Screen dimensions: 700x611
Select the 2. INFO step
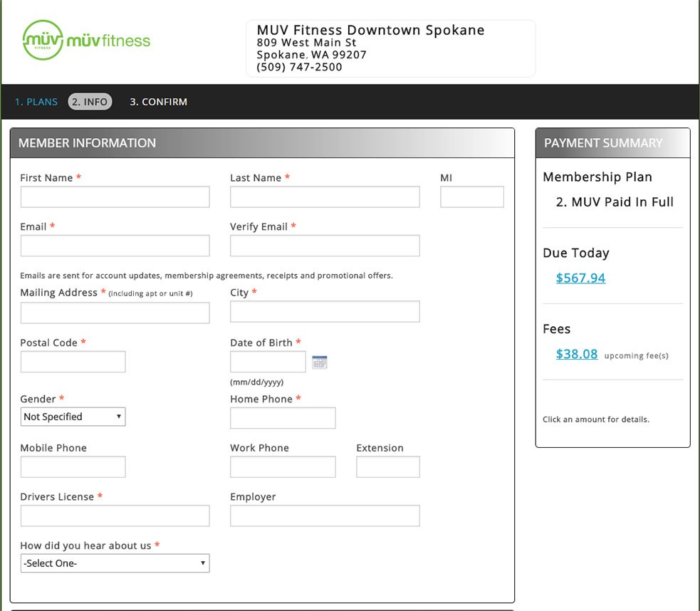pyautogui.click(x=90, y=102)
